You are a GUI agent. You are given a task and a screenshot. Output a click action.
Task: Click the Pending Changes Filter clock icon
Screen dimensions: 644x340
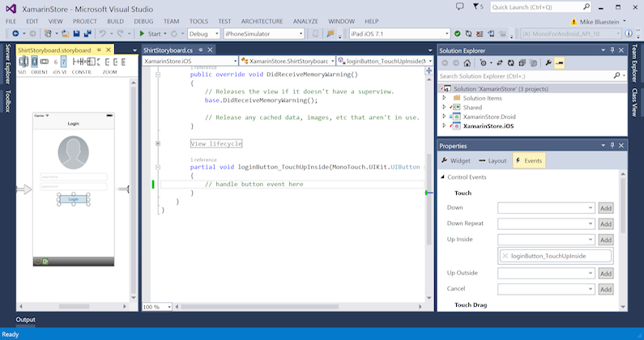pos(483,63)
